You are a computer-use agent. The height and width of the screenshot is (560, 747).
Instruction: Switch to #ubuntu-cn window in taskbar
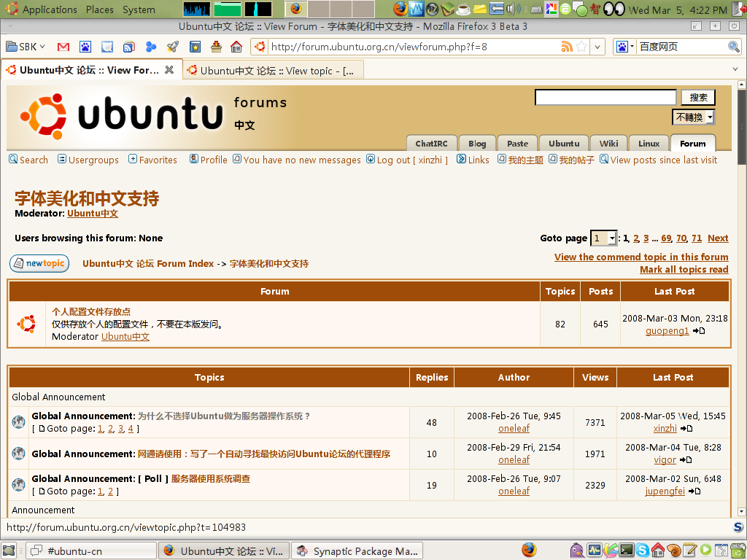(x=90, y=551)
